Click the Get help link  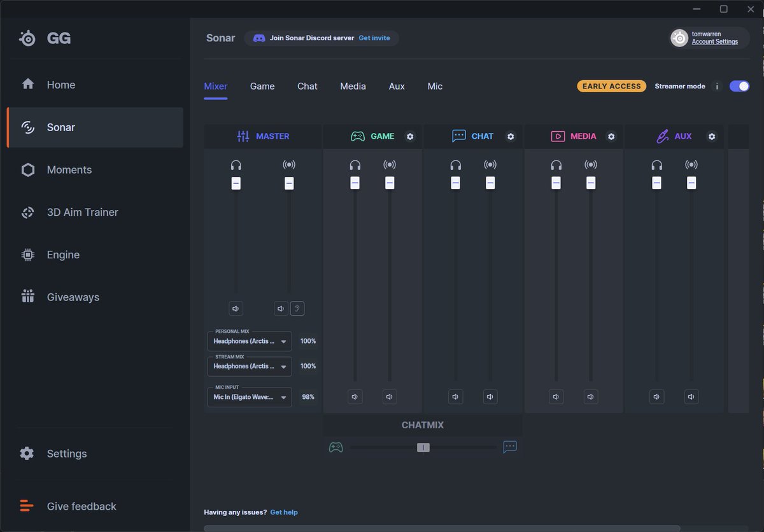click(284, 512)
